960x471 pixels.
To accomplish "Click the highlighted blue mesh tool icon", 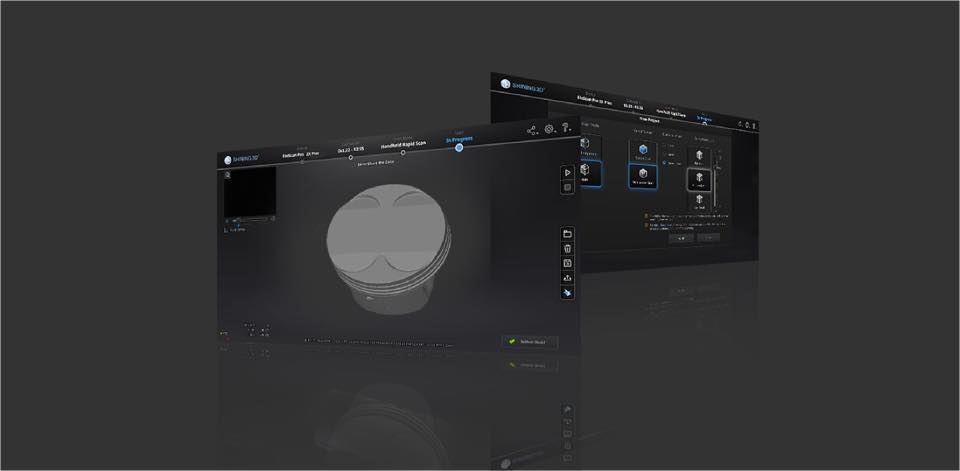I will click(568, 293).
